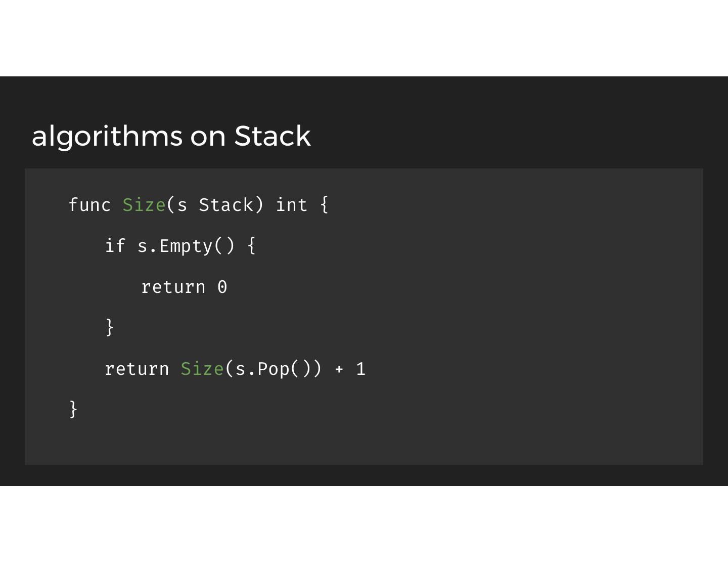Screen dimensions: 728x563
Task: Click the word 'Stack' in the title
Action: [x=272, y=136]
